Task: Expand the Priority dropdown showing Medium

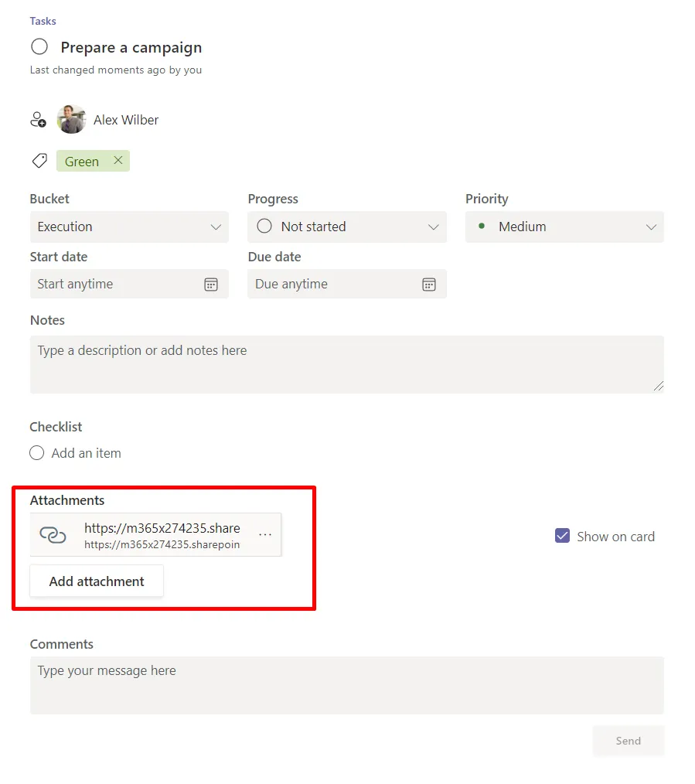Action: (564, 227)
